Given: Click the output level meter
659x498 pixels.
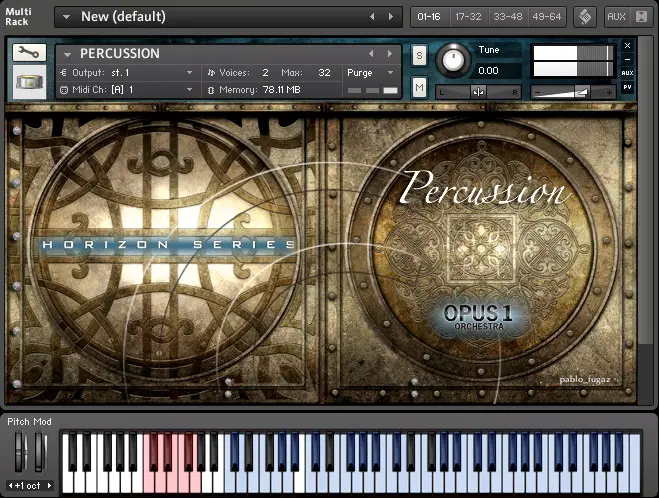Looking at the screenshot, I should click(573, 61).
